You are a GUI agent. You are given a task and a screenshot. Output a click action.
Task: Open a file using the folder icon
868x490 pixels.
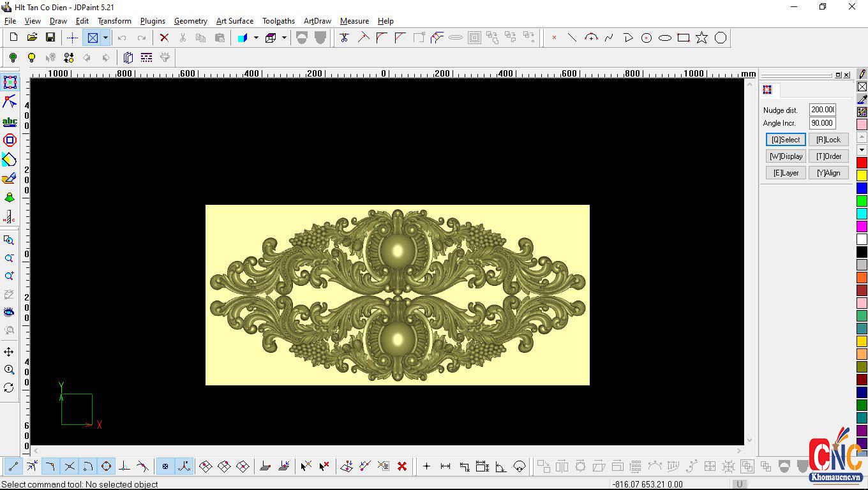[x=31, y=37]
